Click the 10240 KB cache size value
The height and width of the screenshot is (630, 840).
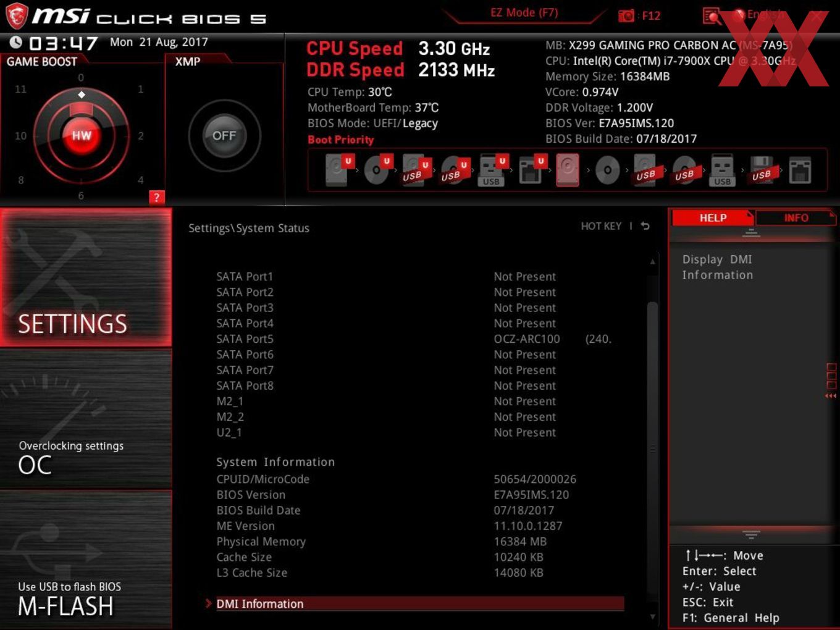[x=518, y=557]
